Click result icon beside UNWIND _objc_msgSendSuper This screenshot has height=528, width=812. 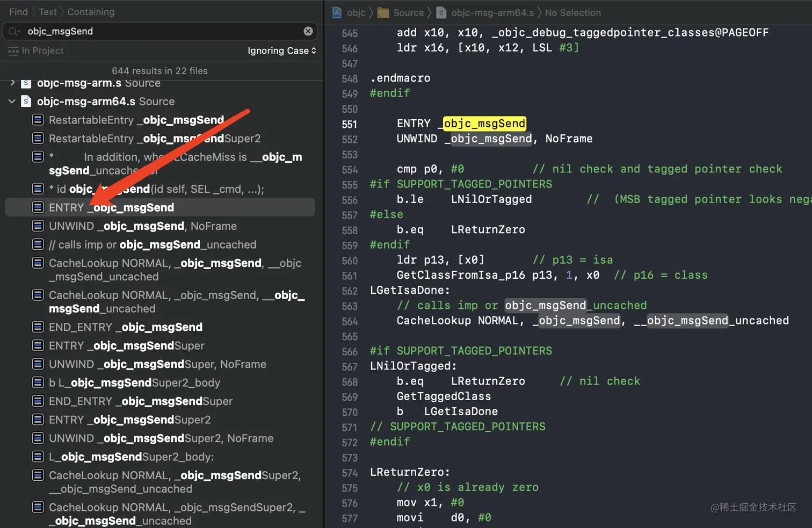(38, 364)
